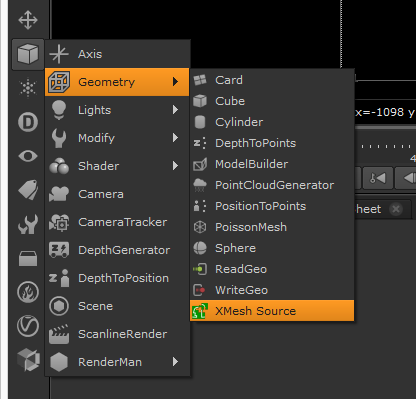The image size is (416, 399).
Task: Create a DepthToPoints node
Action: click(272, 143)
